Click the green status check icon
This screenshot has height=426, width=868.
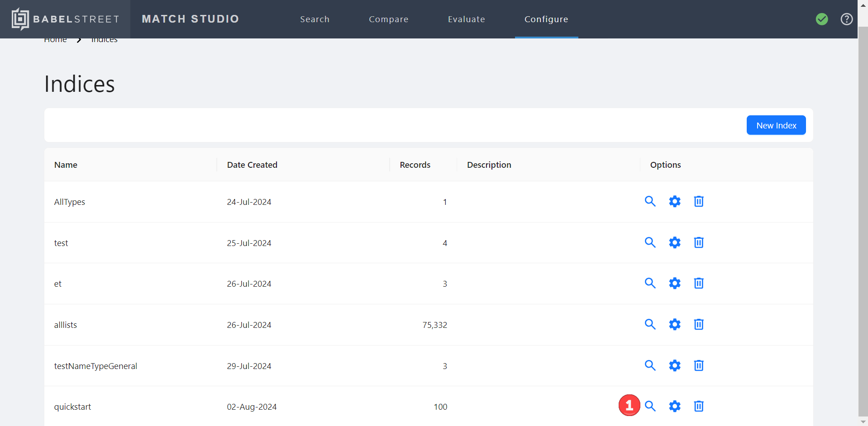822,19
